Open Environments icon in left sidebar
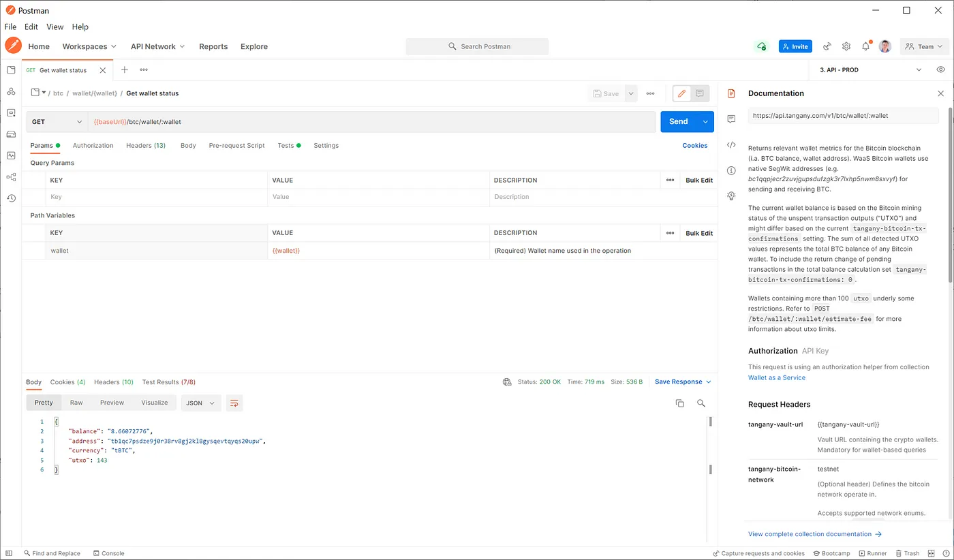954x560 pixels. 11,112
